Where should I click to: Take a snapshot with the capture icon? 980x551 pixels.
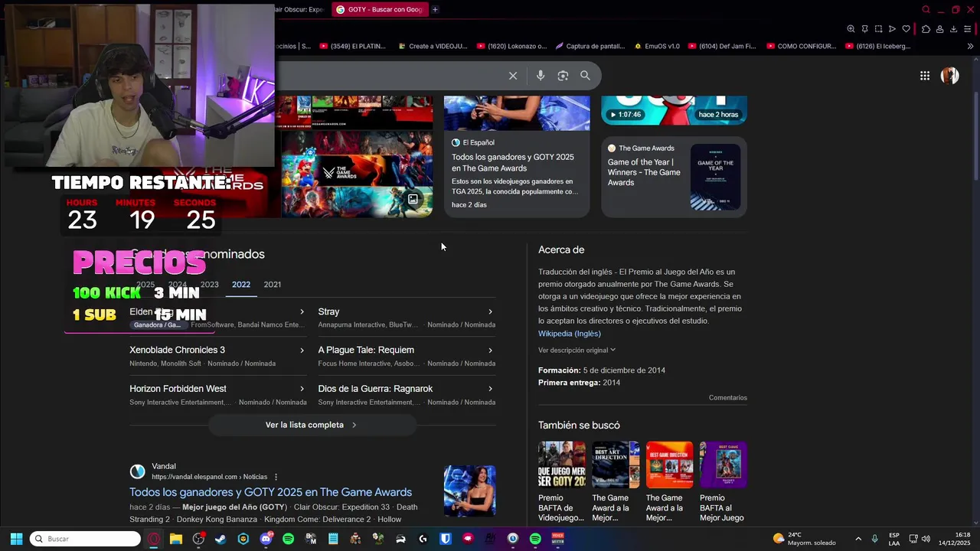click(x=878, y=29)
